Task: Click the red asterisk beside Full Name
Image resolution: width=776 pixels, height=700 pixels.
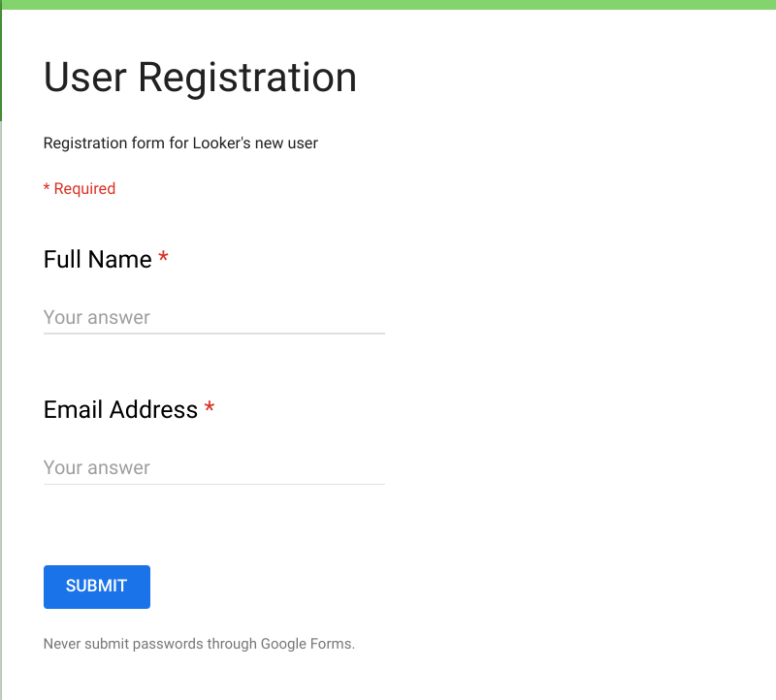Action: pyautogui.click(x=164, y=258)
